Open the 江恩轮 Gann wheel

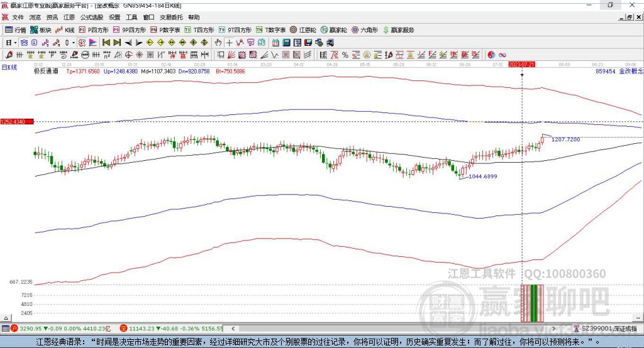coord(303,30)
